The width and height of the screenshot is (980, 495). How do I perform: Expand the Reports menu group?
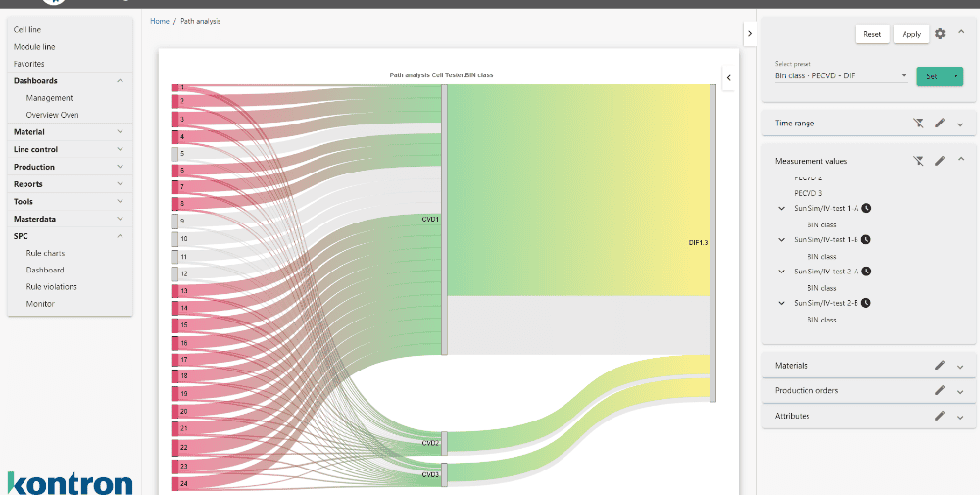[x=120, y=184]
